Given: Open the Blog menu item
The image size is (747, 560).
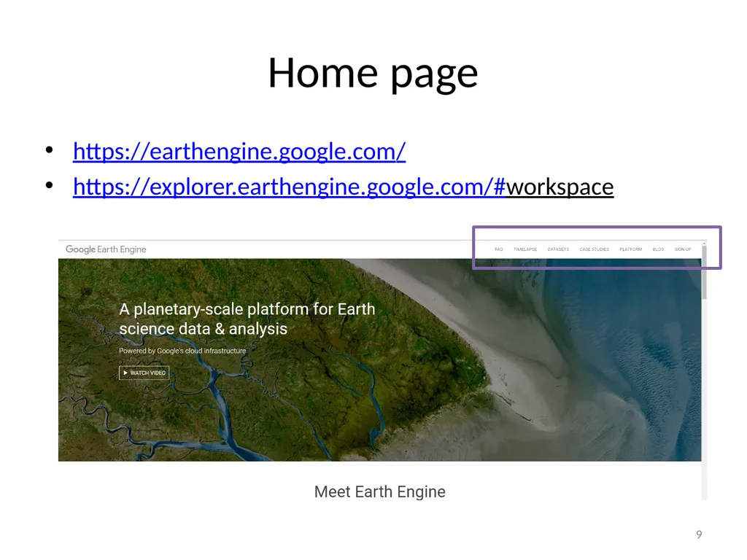Looking at the screenshot, I should [x=658, y=249].
